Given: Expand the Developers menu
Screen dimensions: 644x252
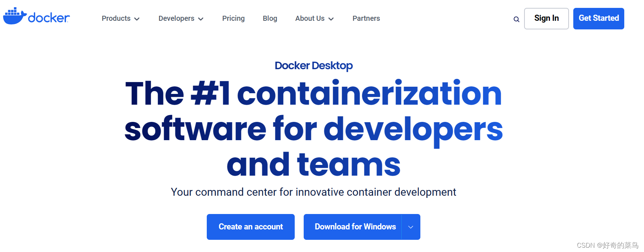Looking at the screenshot, I should click(181, 19).
